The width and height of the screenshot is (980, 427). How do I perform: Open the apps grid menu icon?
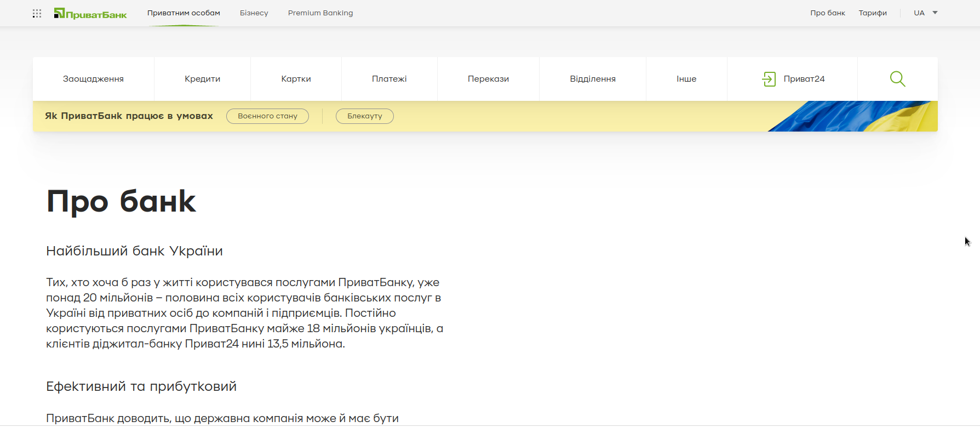[37, 13]
